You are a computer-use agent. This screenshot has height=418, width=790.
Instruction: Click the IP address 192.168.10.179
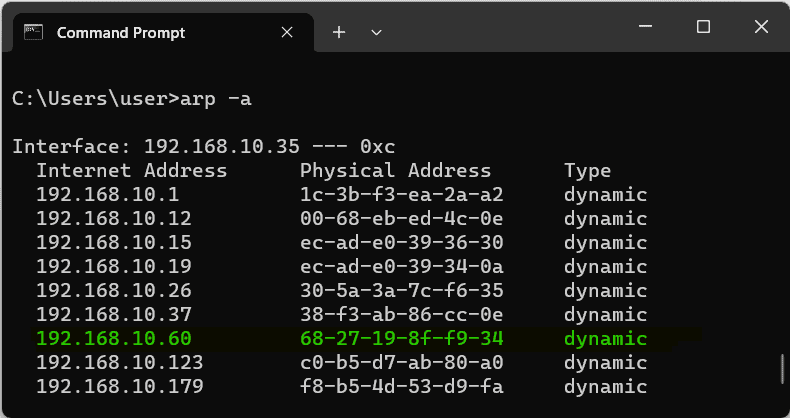point(119,386)
